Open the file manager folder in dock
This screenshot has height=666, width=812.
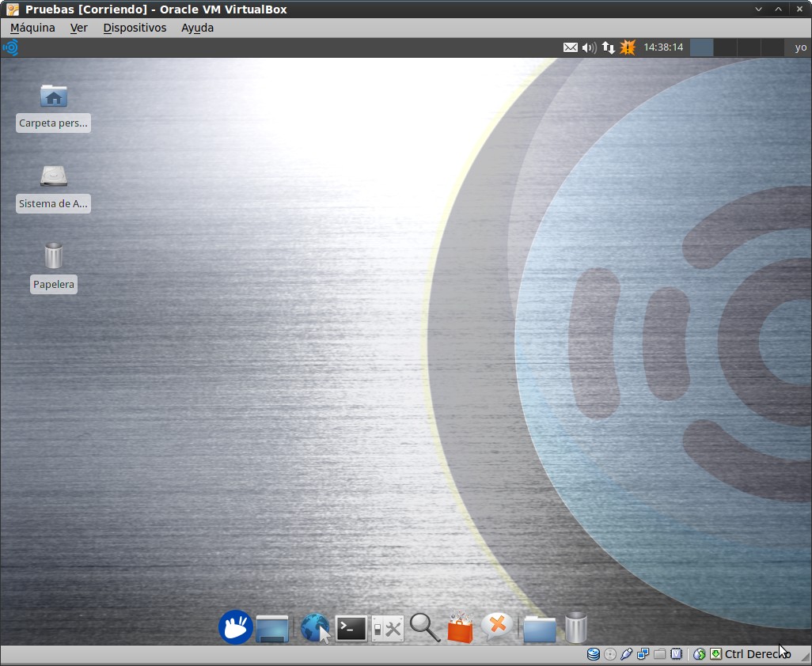[540, 629]
